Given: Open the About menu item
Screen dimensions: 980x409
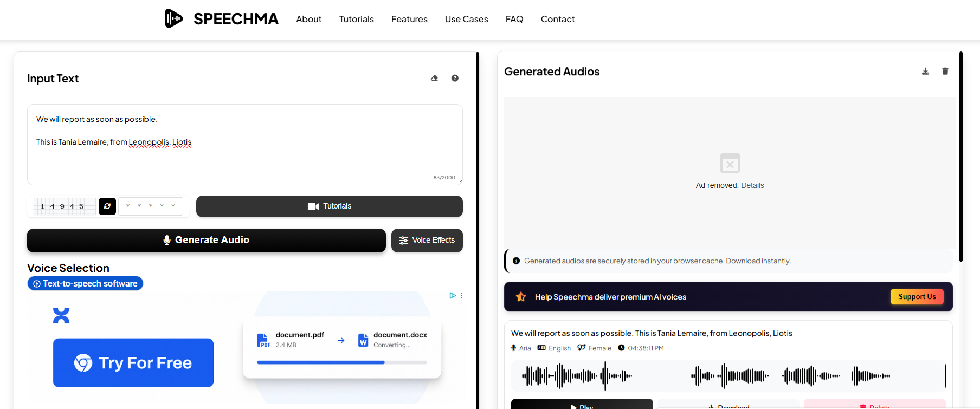Looking at the screenshot, I should [x=309, y=19].
